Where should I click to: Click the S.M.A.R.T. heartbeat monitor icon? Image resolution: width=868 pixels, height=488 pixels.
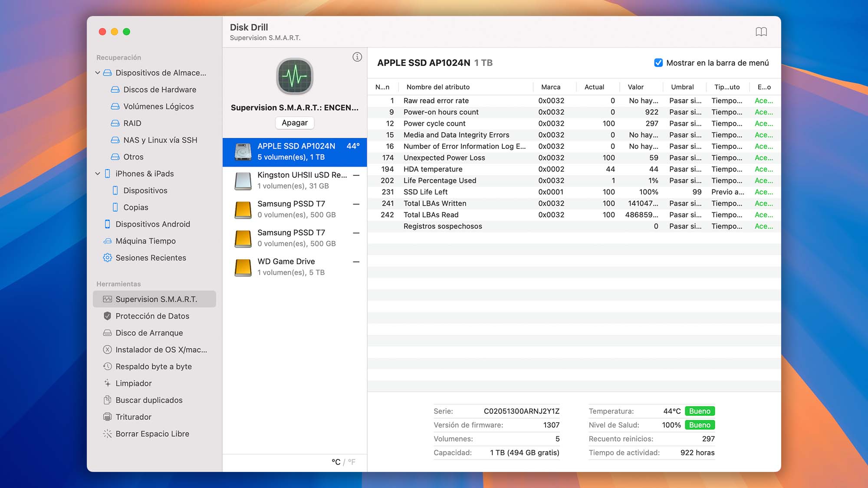point(295,76)
